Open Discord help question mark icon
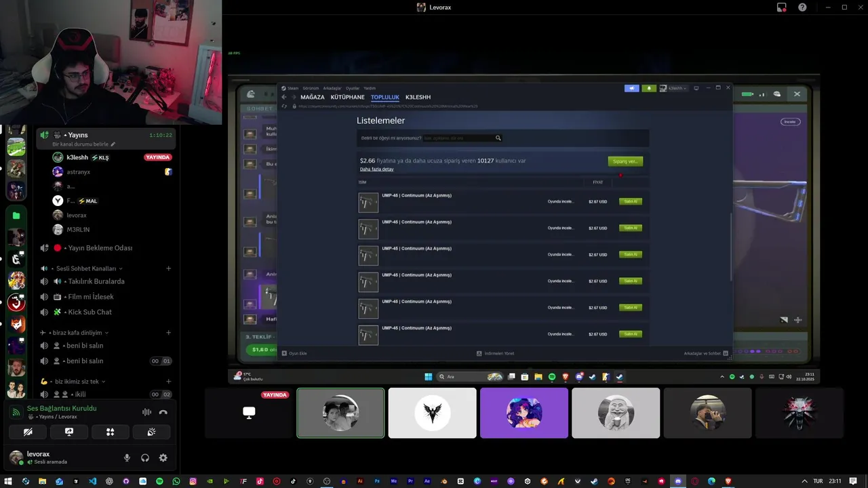 [x=803, y=7]
